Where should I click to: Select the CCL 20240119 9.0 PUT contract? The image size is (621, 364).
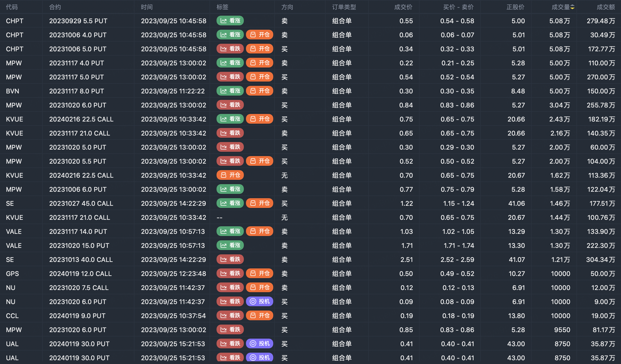coord(77,316)
